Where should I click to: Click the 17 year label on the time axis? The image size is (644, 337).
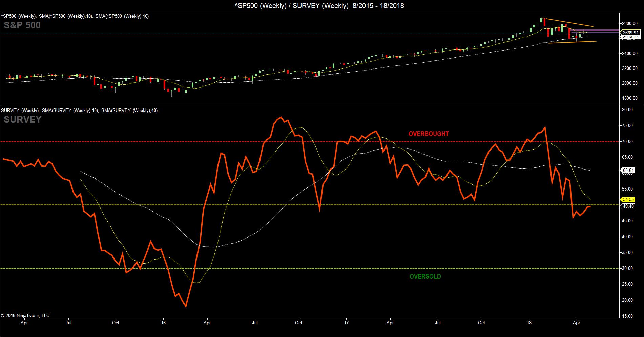(346, 323)
